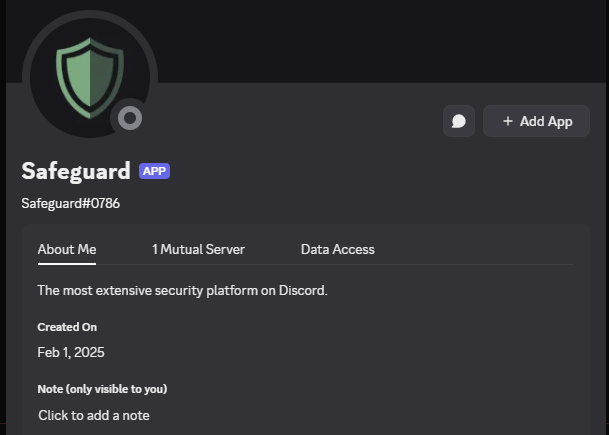Select the Data Access tab
609x435 pixels.
338,249
